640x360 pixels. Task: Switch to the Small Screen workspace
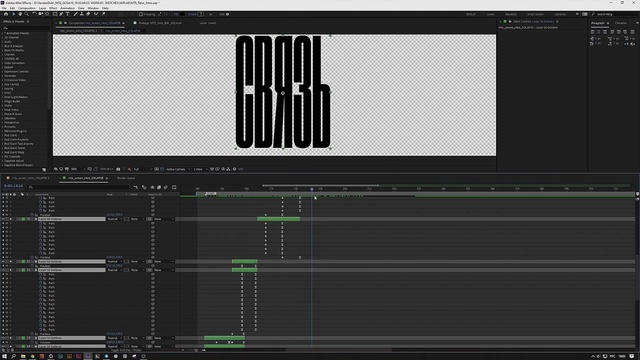[535, 14]
